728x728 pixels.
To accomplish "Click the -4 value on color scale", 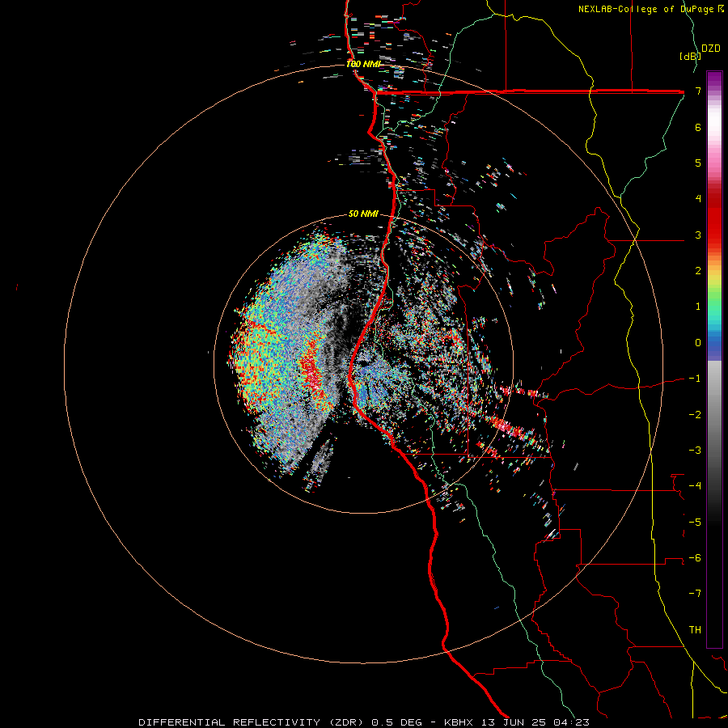I will 695,485.
